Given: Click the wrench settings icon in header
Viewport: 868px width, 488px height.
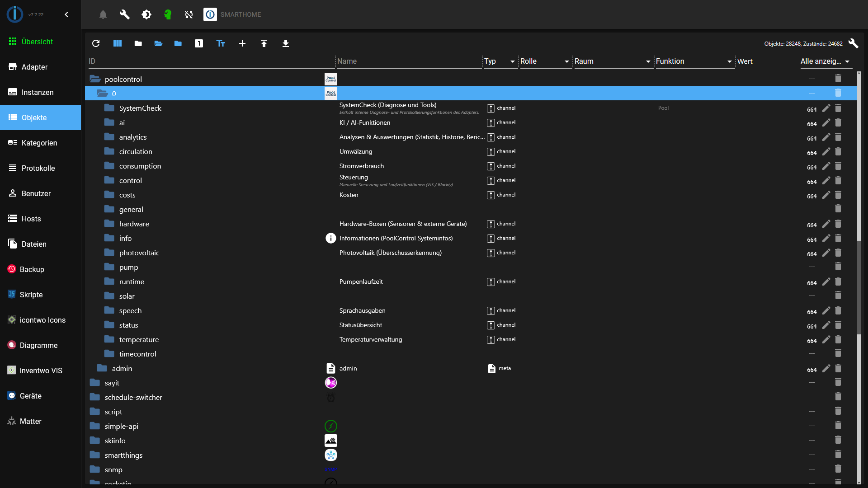Looking at the screenshot, I should [124, 14].
